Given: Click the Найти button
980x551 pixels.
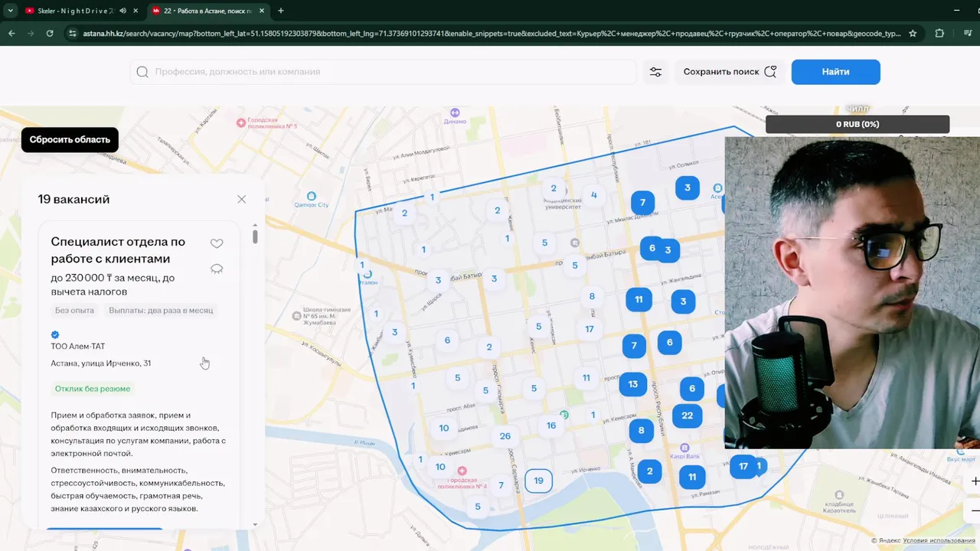Looking at the screenshot, I should click(x=835, y=72).
